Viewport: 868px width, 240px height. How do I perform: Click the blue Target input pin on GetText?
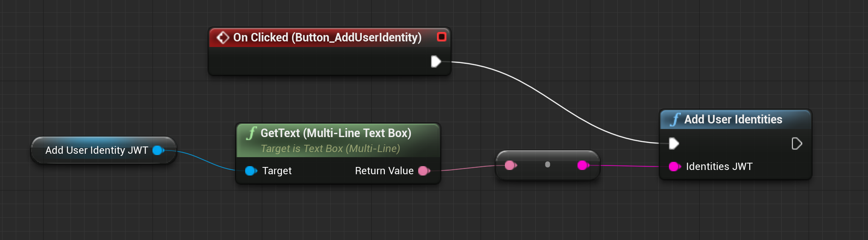[251, 171]
